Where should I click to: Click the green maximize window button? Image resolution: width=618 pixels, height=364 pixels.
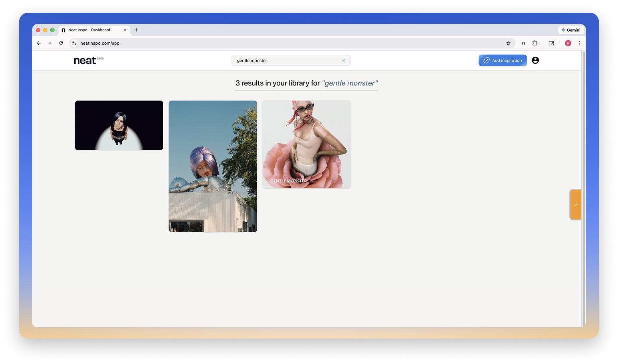coord(52,30)
